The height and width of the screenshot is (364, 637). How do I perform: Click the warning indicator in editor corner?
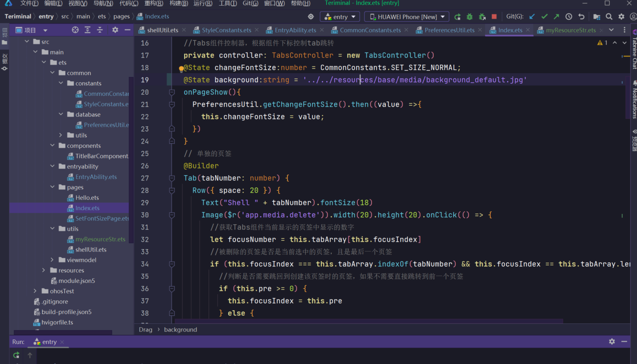603,43
